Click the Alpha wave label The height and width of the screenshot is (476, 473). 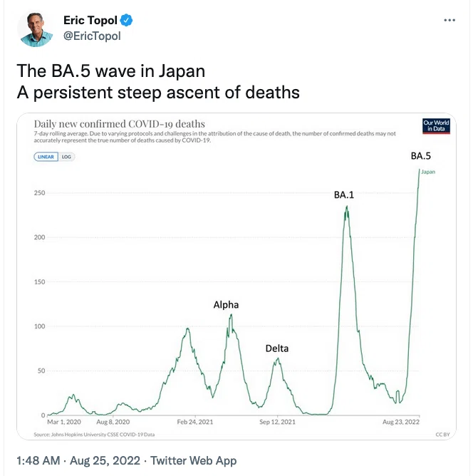point(226,305)
